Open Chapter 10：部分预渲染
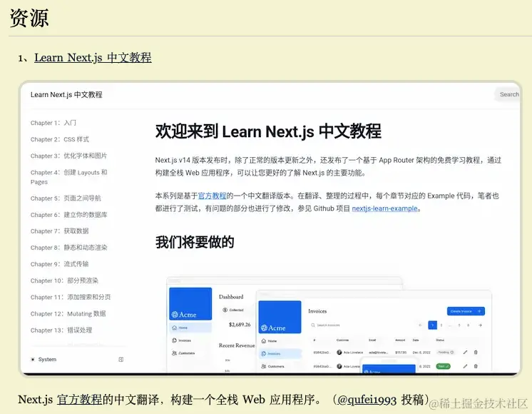Image resolution: width=532 pixels, height=414 pixels. click(x=64, y=281)
